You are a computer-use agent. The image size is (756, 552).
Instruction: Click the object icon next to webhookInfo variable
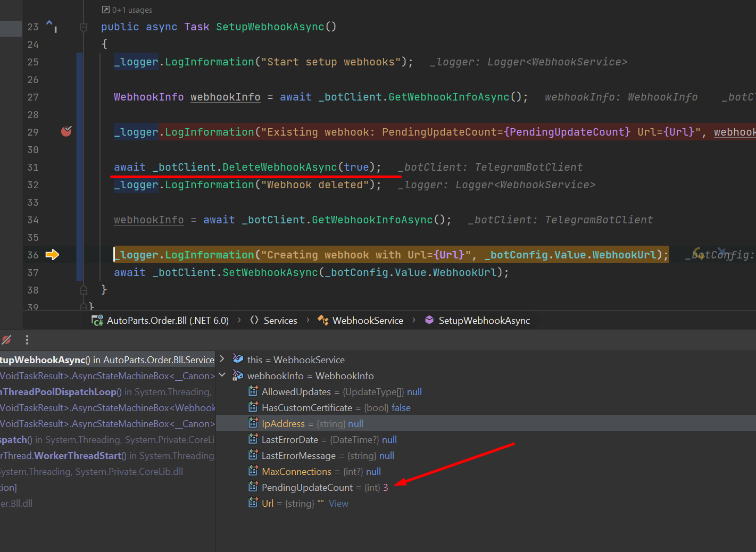[x=238, y=375]
